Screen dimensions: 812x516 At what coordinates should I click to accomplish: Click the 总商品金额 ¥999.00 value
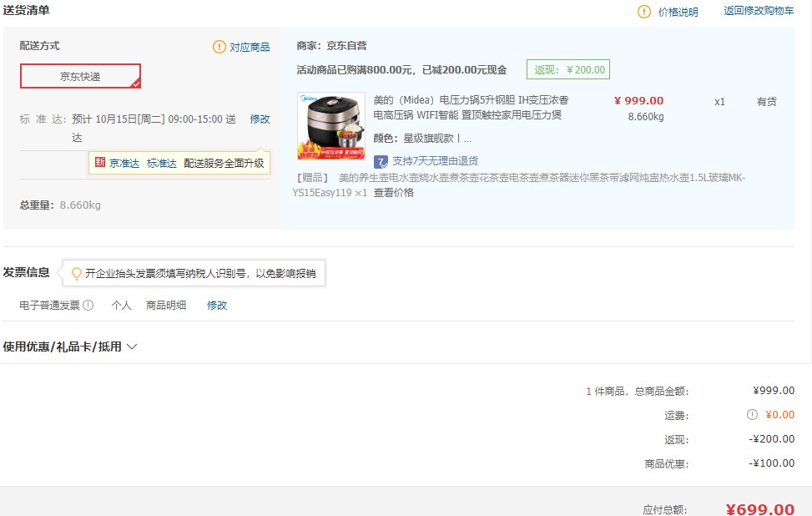pyautogui.click(x=774, y=391)
